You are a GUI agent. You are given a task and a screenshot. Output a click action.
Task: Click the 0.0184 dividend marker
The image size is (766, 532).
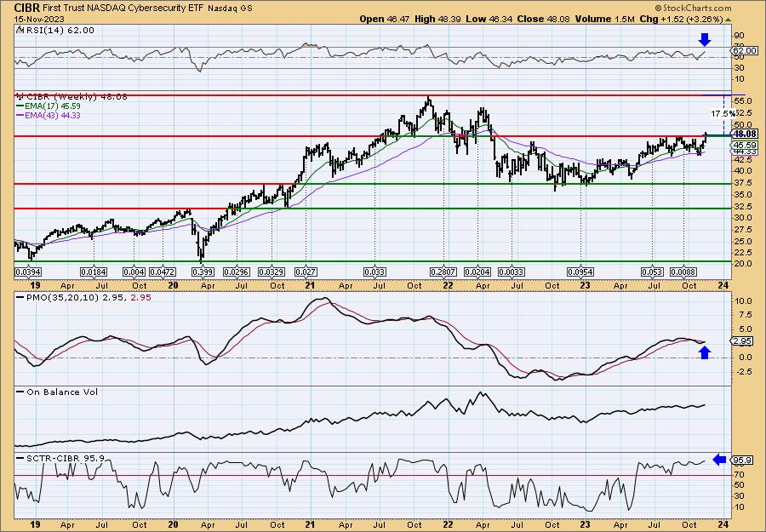(94, 272)
